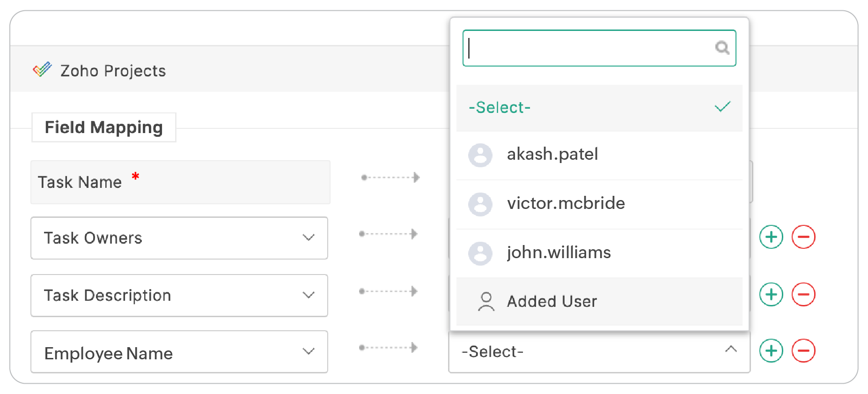The width and height of the screenshot is (868, 394).
Task: Add a row after Task Description mapping
Action: pyautogui.click(x=771, y=295)
